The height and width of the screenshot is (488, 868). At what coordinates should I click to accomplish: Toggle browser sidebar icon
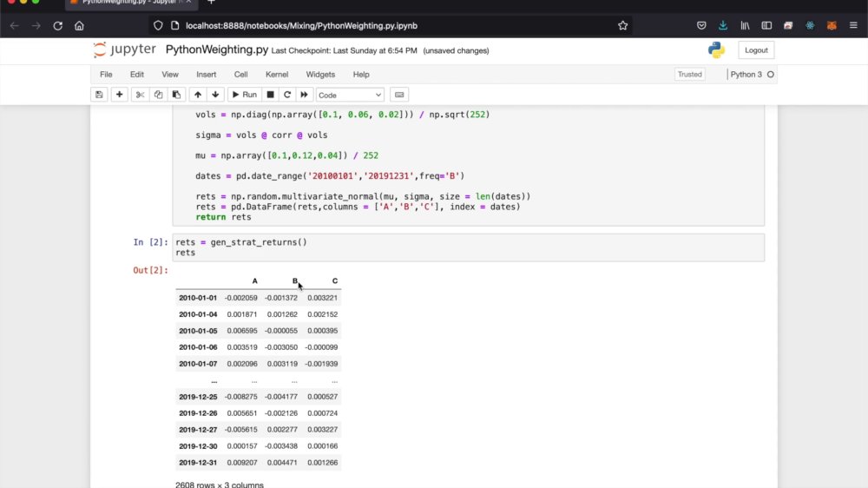pos(766,25)
